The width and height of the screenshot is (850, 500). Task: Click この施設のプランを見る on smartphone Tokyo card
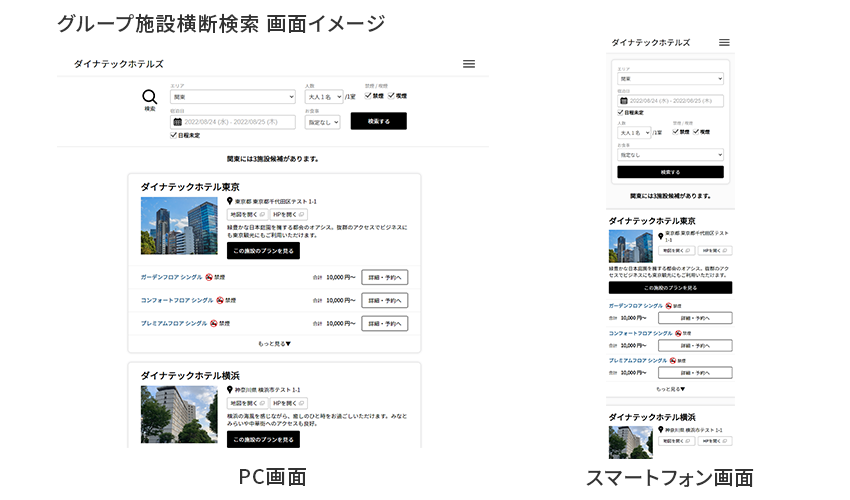(671, 288)
